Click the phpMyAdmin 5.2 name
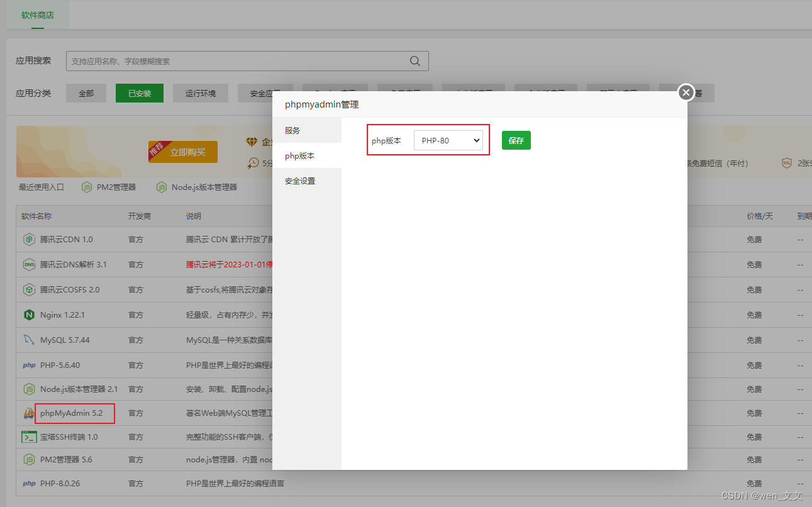Image resolution: width=812 pixels, height=507 pixels. 72,413
